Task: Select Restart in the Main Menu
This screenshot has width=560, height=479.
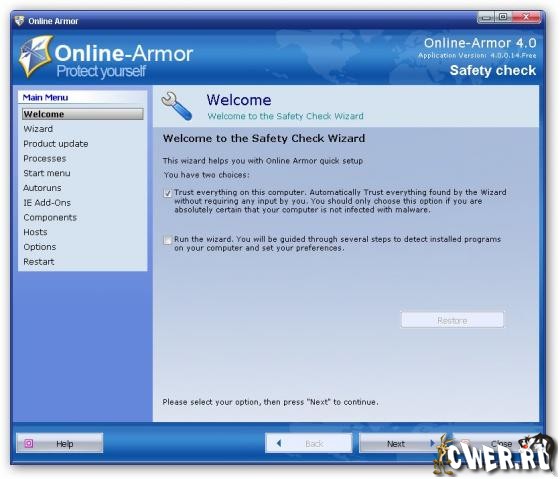Action: click(39, 261)
